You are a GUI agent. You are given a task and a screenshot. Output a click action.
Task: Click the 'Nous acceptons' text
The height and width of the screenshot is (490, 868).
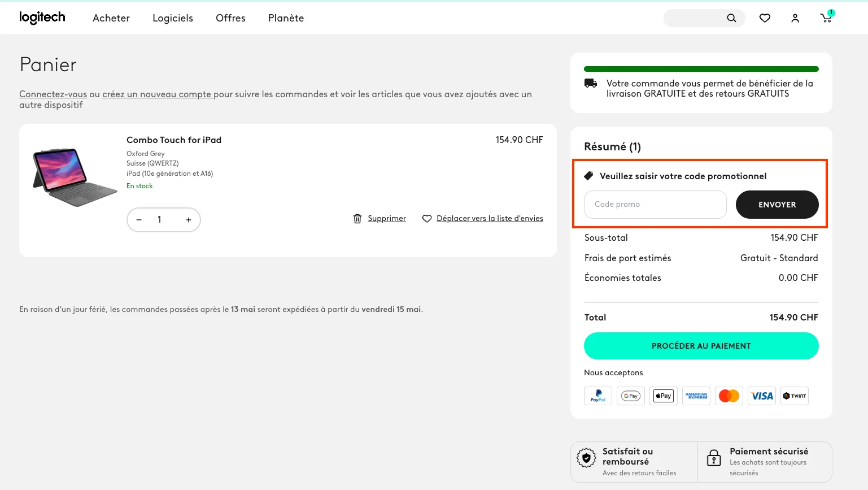click(x=613, y=373)
